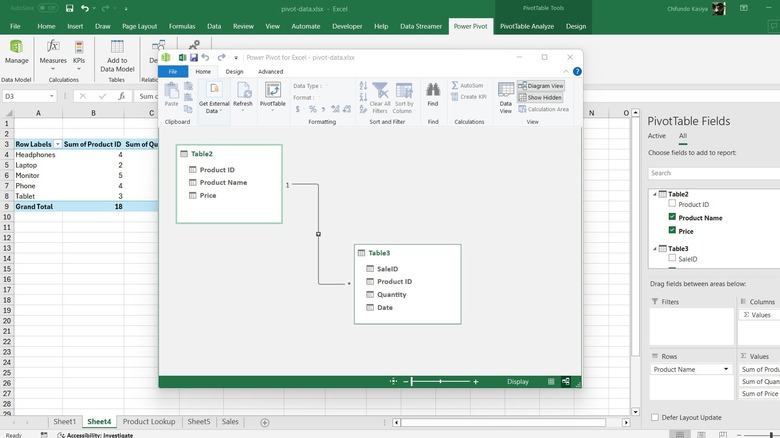Open PivotTable Analyze ribbon tab
This screenshot has height=438, width=780.
pos(527,26)
